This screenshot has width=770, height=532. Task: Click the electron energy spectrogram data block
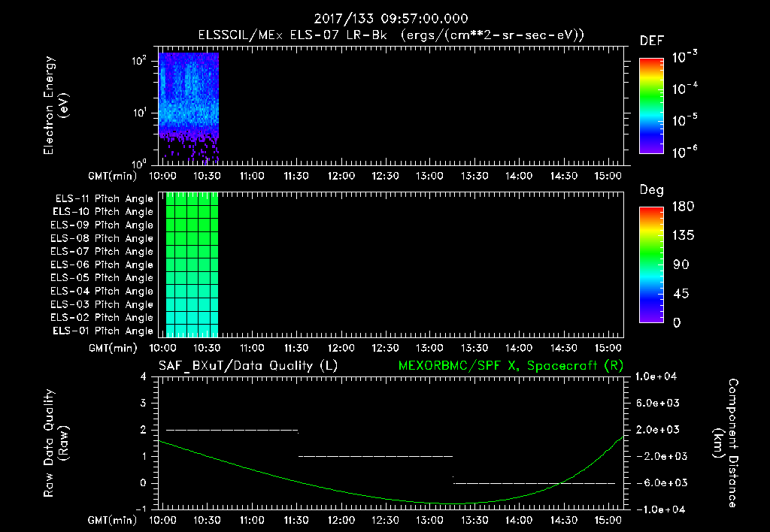189,107
